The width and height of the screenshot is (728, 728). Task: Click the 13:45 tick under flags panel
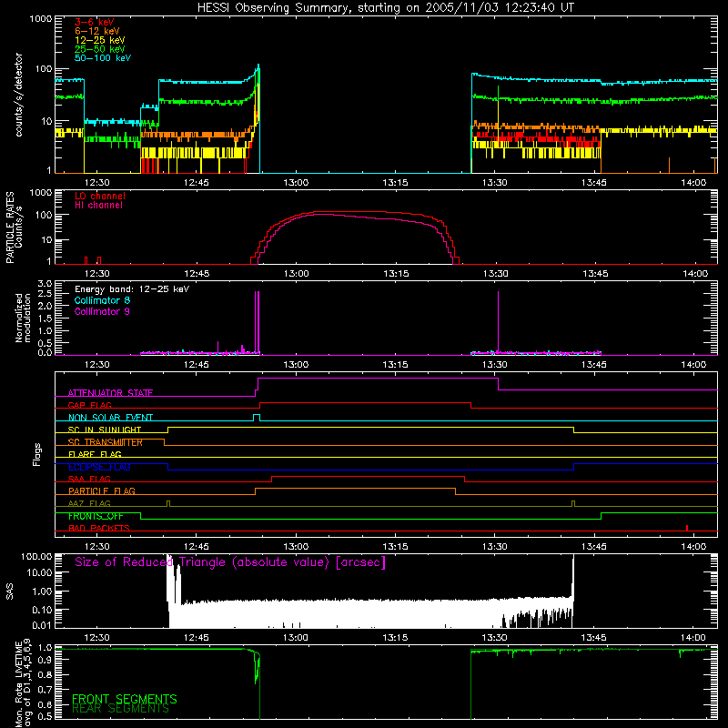click(x=594, y=547)
